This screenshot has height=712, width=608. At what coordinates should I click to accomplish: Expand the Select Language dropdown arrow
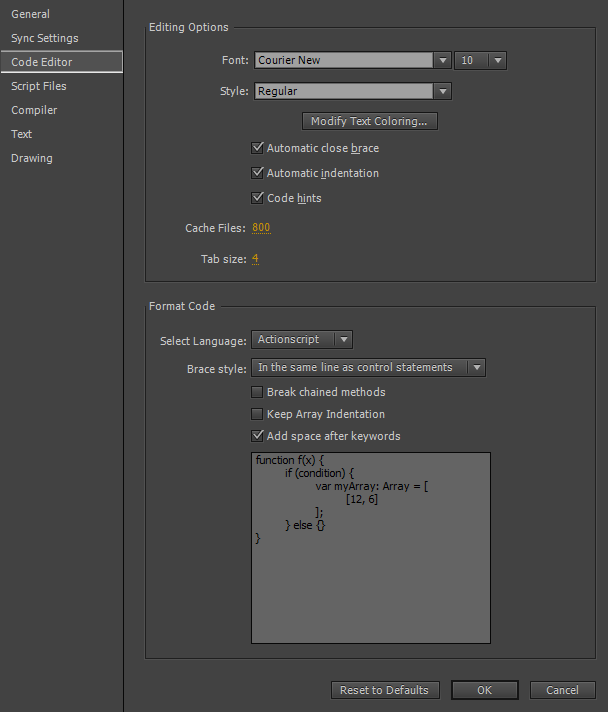click(344, 340)
